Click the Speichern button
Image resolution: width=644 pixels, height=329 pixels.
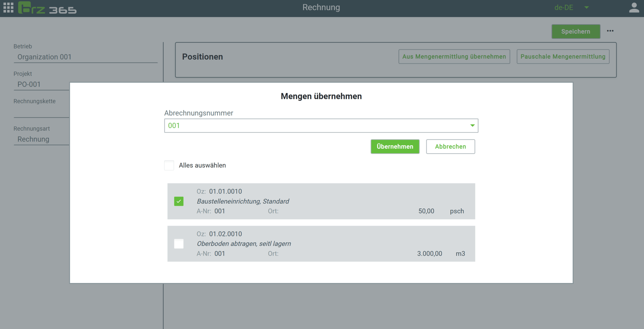click(576, 32)
